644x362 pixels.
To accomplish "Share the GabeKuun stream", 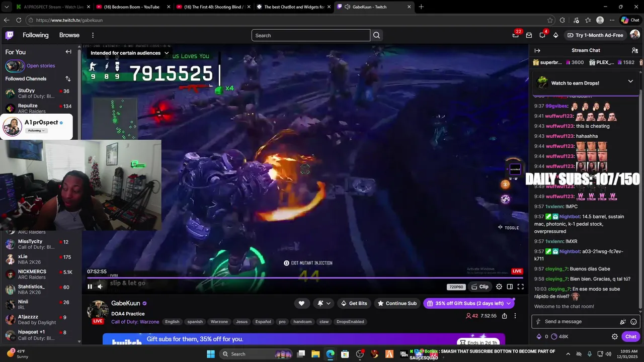I will click(504, 316).
